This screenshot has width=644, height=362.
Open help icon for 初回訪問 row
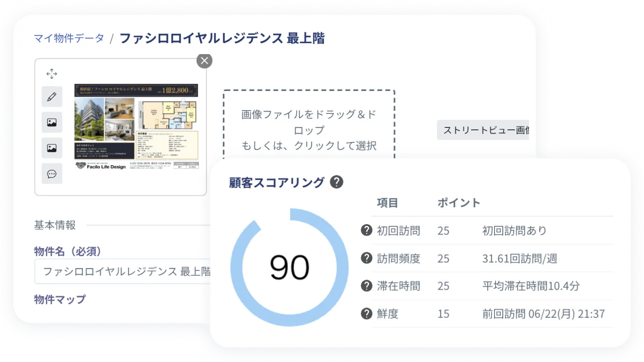(x=367, y=230)
